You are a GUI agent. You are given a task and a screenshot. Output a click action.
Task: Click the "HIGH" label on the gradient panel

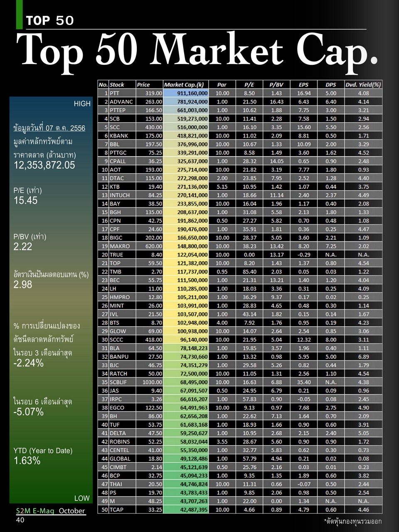(82, 104)
